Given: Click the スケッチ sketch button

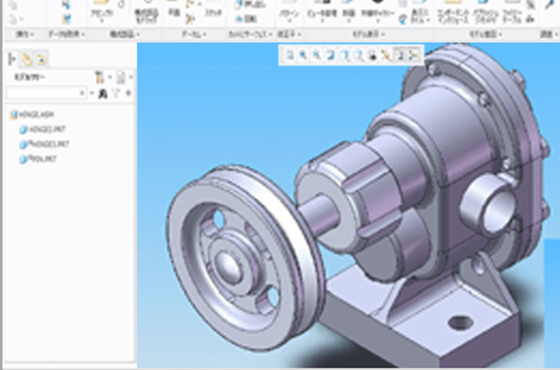Looking at the screenshot, I should 214,9.
